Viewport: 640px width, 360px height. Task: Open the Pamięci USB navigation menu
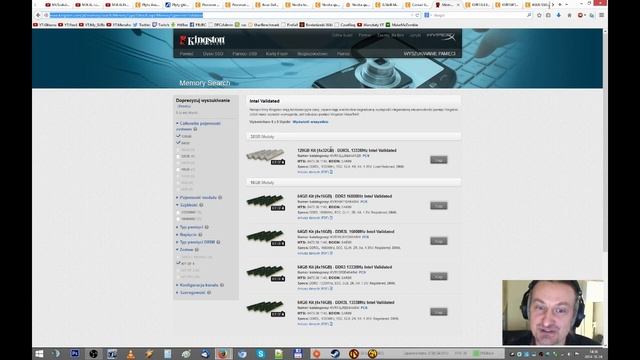(245, 53)
